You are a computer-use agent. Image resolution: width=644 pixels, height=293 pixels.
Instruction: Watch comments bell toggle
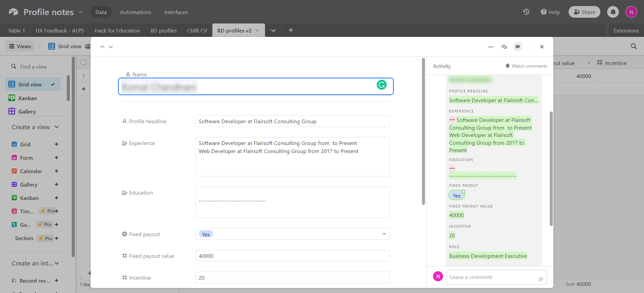[526, 66]
